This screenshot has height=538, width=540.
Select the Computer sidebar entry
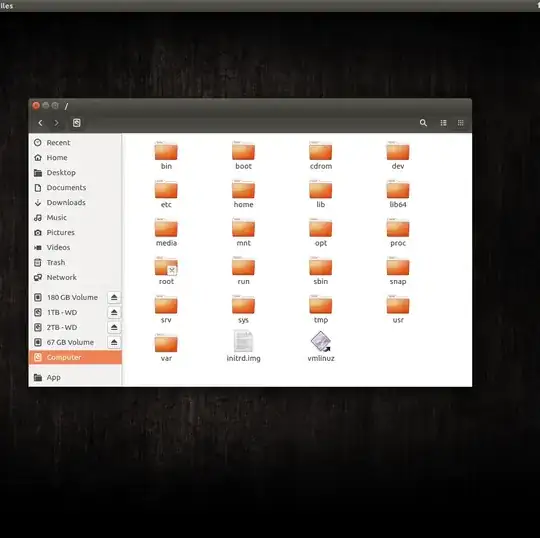(x=75, y=357)
